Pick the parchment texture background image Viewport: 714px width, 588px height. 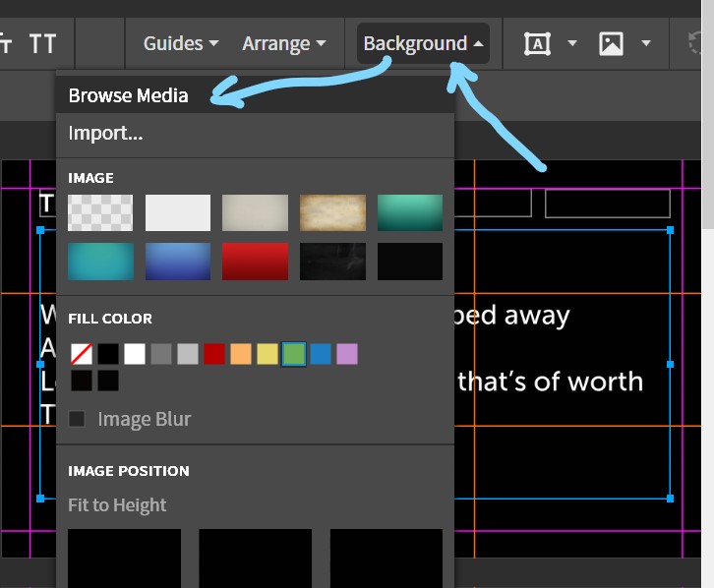tap(332, 212)
